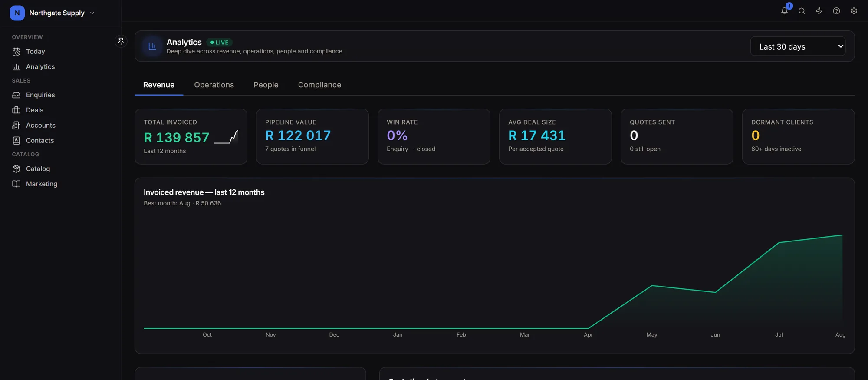Click the Northgate Supply N logo
The height and width of the screenshot is (380, 868).
(17, 13)
